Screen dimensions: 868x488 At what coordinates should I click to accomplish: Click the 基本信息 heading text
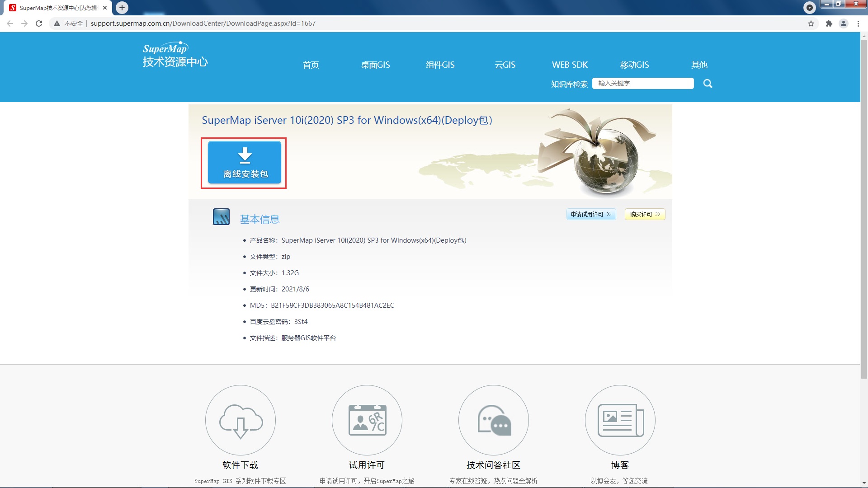pyautogui.click(x=259, y=220)
